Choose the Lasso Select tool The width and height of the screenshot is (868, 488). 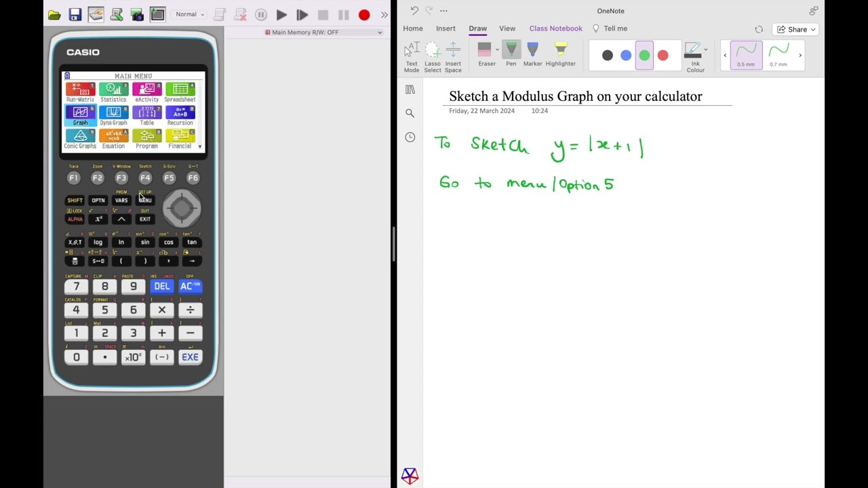click(433, 57)
